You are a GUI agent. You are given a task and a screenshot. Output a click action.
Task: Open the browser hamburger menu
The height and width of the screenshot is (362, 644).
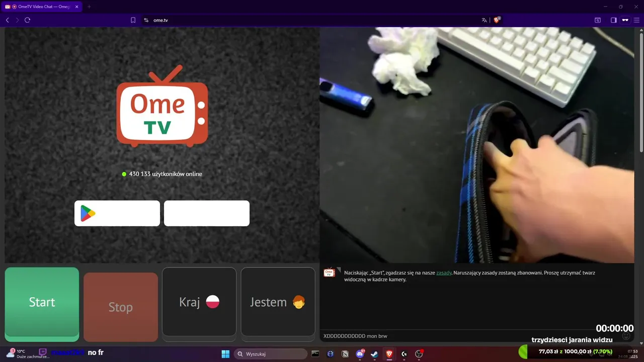click(x=636, y=20)
